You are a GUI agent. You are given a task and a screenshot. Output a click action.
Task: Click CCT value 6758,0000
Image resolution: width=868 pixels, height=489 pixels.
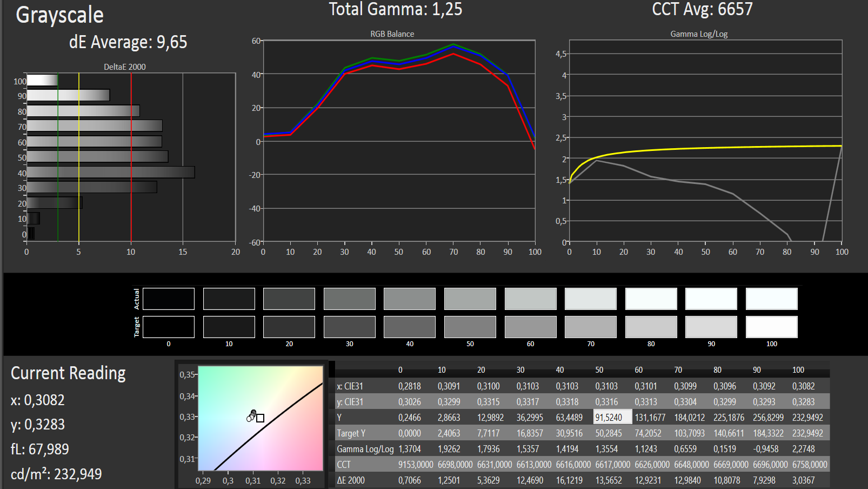point(810,465)
